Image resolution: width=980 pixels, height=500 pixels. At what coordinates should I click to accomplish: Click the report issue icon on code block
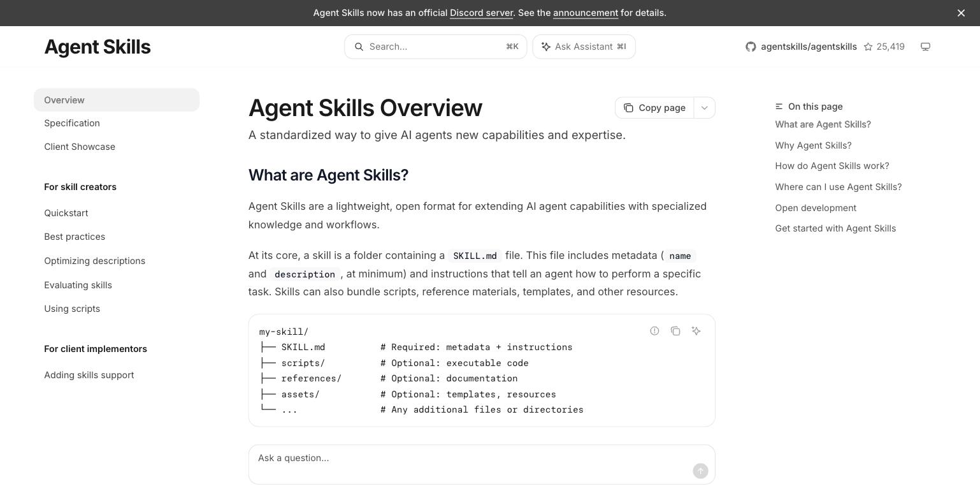pyautogui.click(x=654, y=330)
